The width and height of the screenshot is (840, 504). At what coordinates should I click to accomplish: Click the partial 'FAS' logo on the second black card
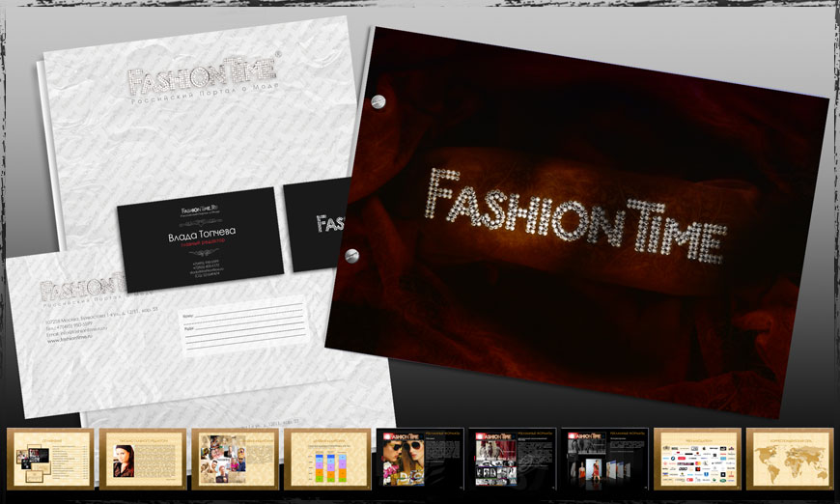click(x=330, y=223)
